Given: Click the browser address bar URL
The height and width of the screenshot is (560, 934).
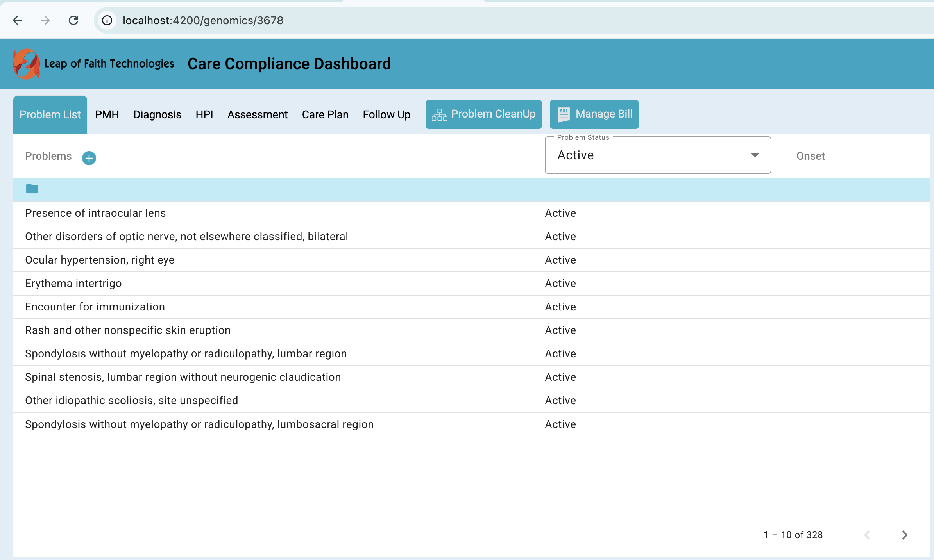Looking at the screenshot, I should (x=203, y=20).
